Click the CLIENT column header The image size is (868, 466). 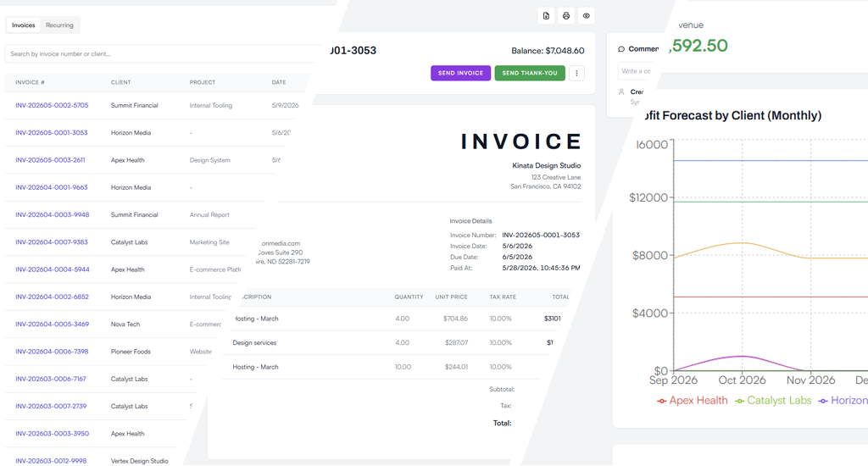(120, 82)
